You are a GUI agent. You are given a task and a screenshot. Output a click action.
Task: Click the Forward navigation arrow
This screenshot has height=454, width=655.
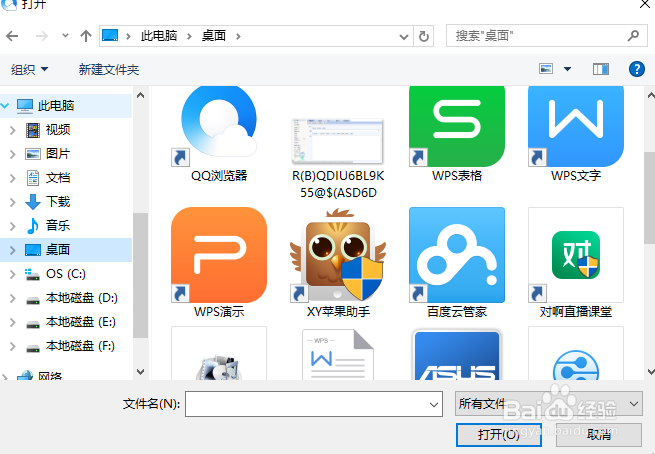click(41, 36)
